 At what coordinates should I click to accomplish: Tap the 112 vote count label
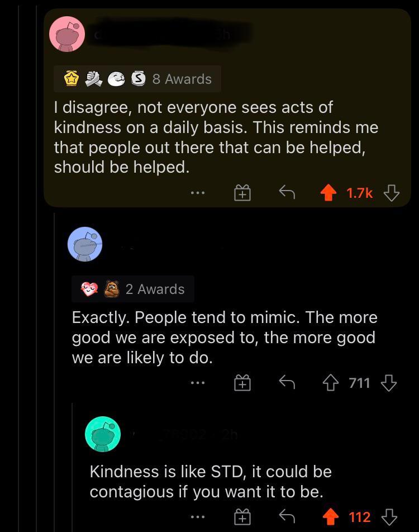(x=359, y=517)
